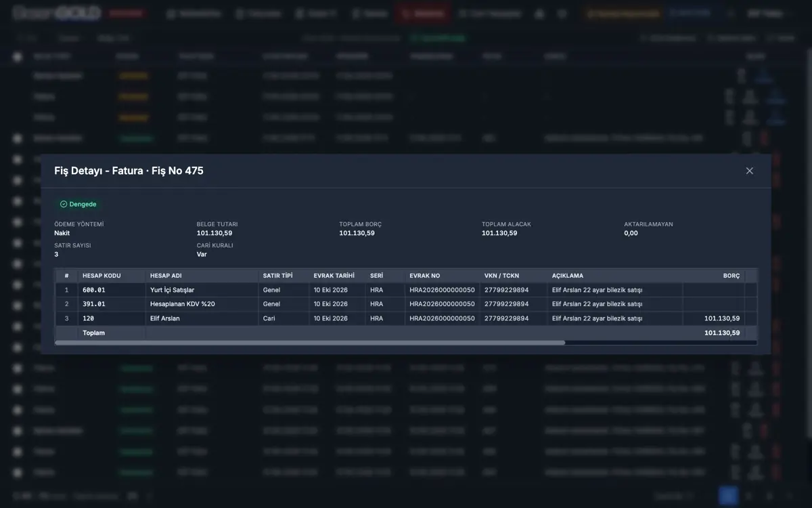Click the debit total in the Toplam row
Screen dimensions: 812x508
tap(722, 333)
